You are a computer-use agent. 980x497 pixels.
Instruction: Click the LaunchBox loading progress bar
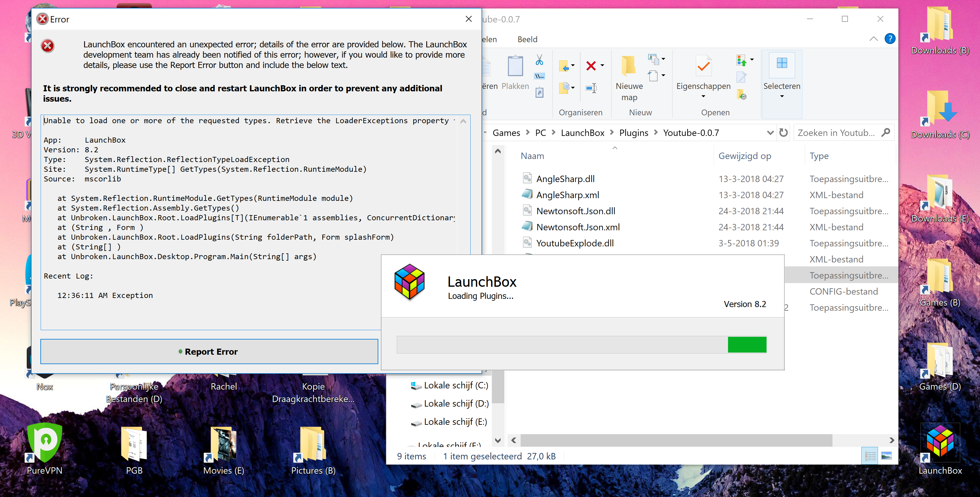581,344
